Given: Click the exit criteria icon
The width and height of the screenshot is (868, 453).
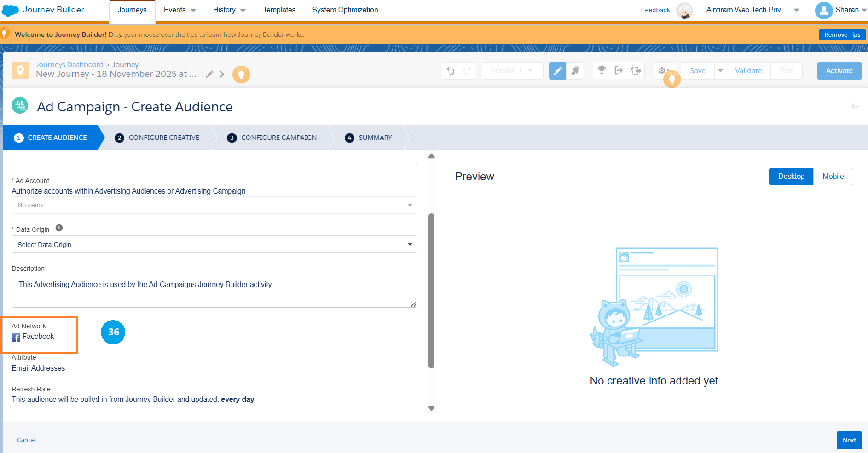Looking at the screenshot, I should click(619, 71).
